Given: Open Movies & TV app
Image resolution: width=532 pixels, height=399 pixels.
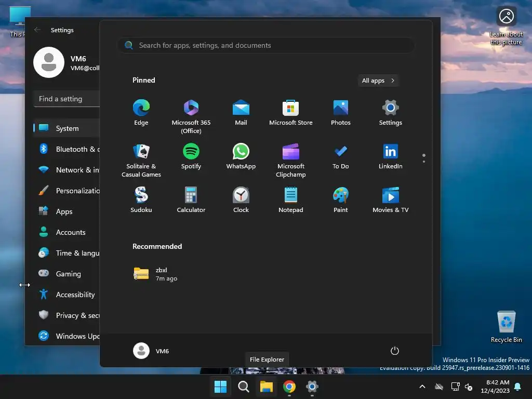Looking at the screenshot, I should (x=391, y=200).
